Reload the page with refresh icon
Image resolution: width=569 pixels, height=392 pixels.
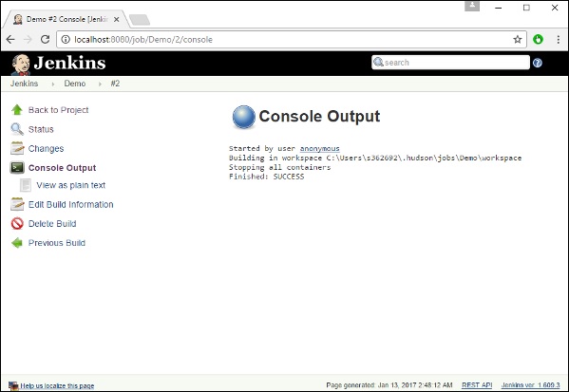(45, 39)
